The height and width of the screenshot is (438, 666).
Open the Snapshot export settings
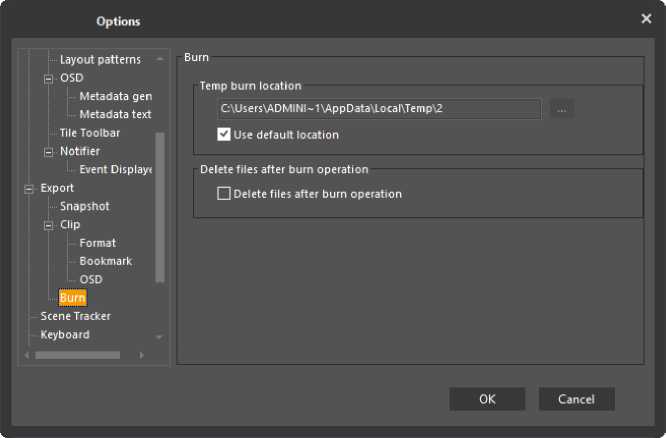[x=84, y=206]
